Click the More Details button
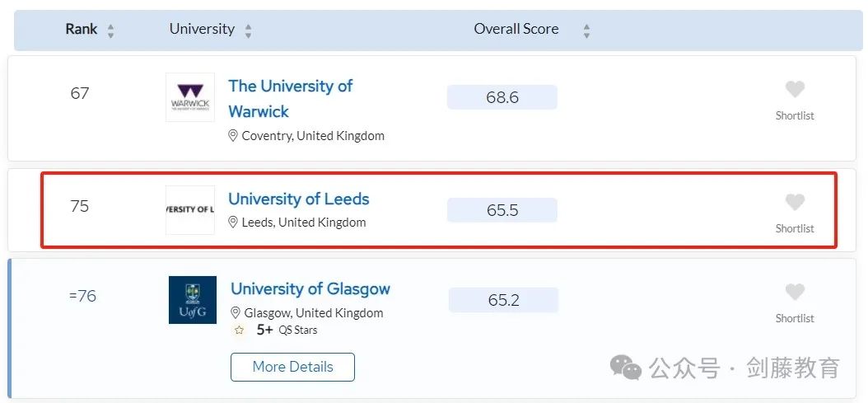868x403 pixels. [x=293, y=367]
